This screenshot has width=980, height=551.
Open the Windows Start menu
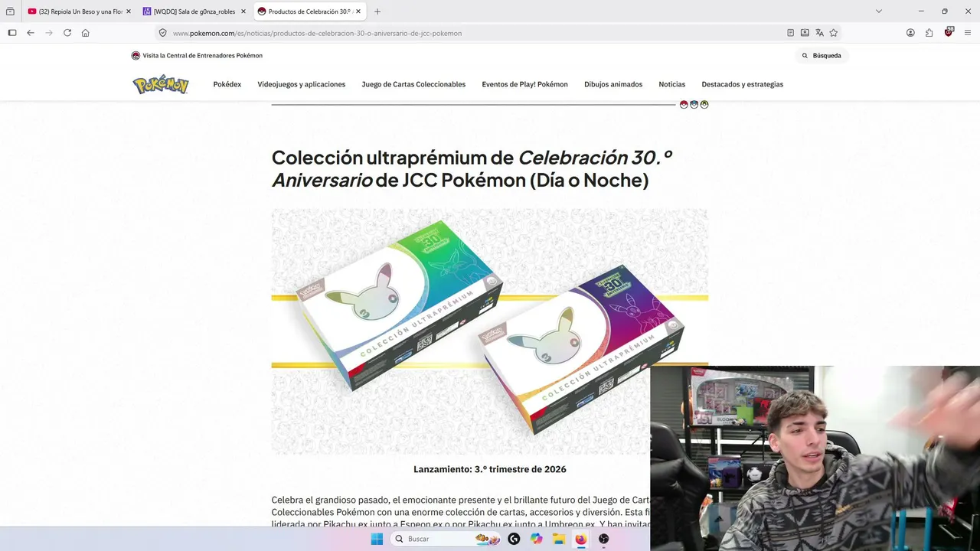tap(377, 539)
